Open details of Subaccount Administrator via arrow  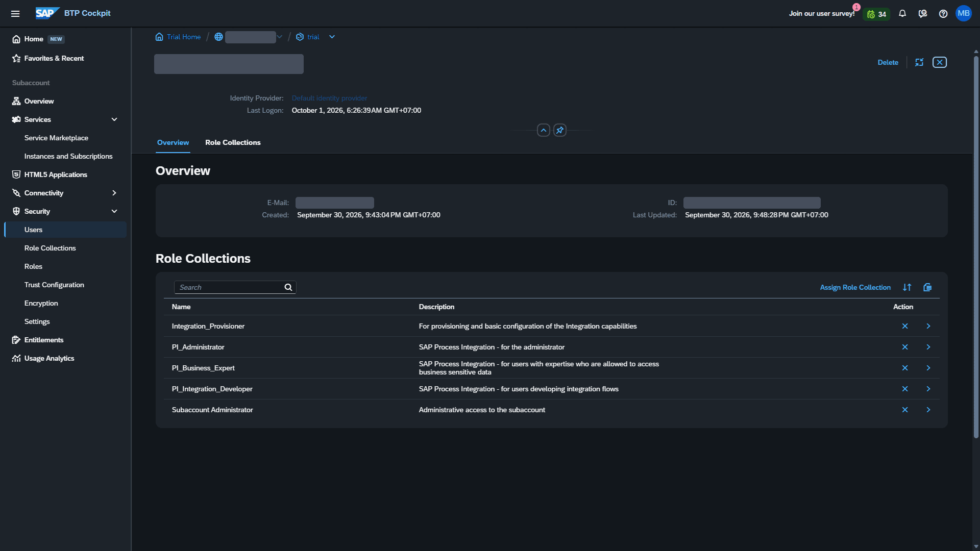click(x=928, y=410)
